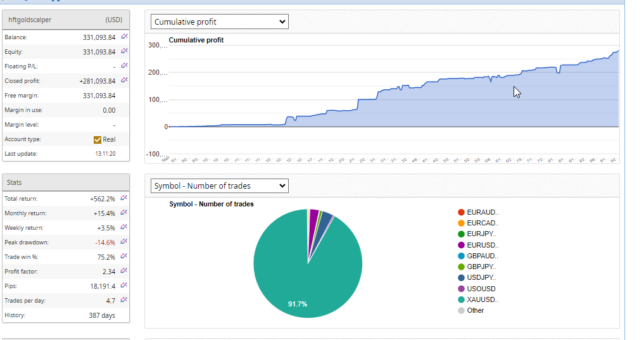
Task: Select the Stats panel header
Action: click(x=66, y=182)
